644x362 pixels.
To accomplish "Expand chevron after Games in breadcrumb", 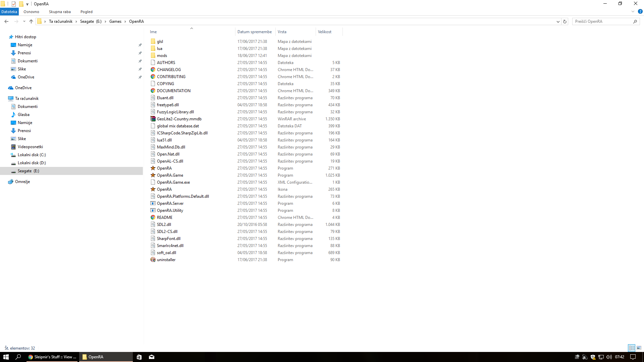I will (x=125, y=21).
